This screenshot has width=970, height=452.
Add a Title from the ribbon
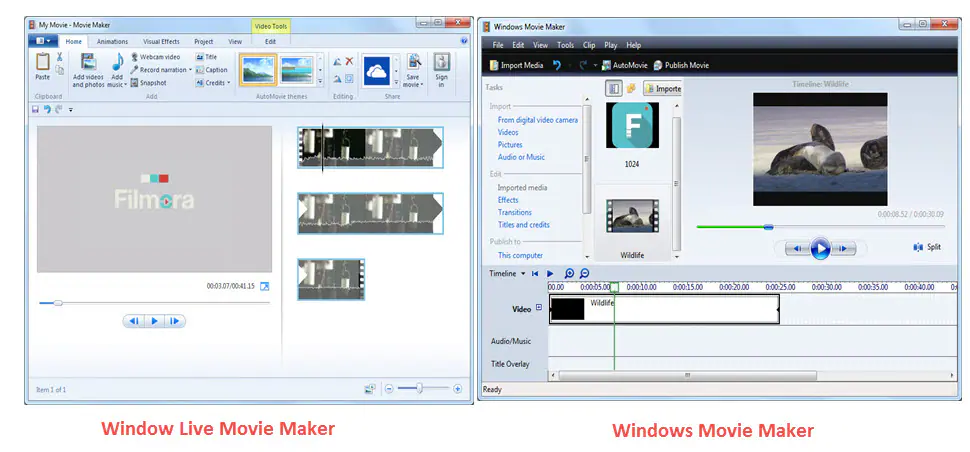click(x=207, y=57)
